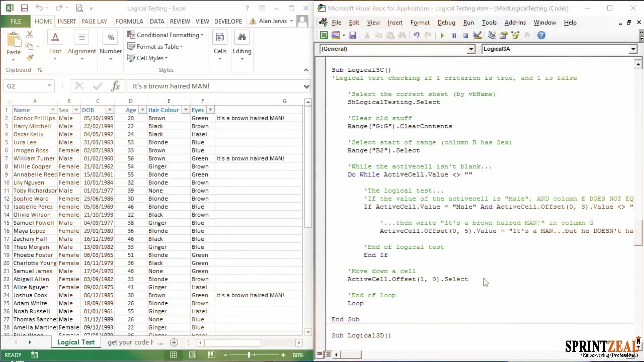The height and width of the screenshot is (362, 644).
Task: Click the Cut scissors icon in Clipboard group
Action: click(30, 35)
